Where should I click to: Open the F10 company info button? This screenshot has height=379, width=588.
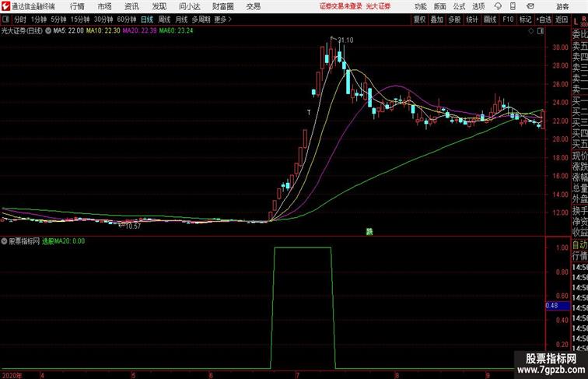click(x=508, y=19)
